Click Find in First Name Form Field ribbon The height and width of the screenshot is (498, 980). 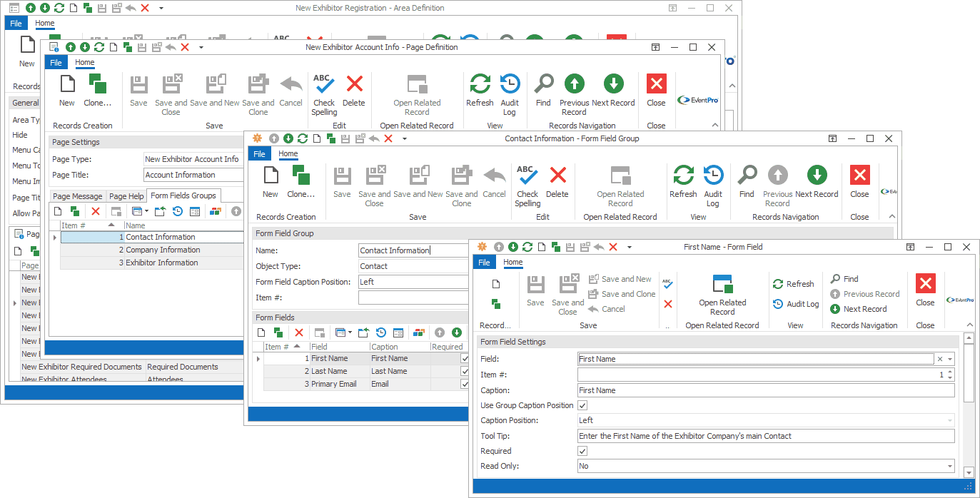[844, 279]
